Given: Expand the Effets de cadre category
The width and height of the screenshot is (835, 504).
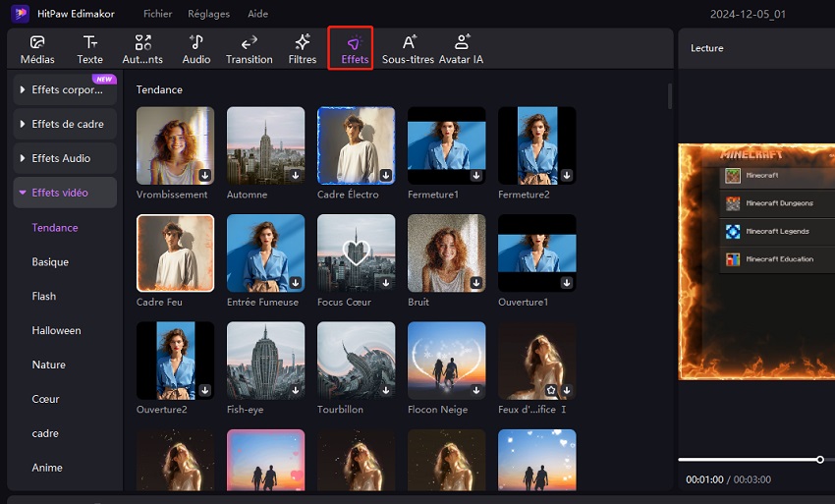Looking at the screenshot, I should pos(65,124).
